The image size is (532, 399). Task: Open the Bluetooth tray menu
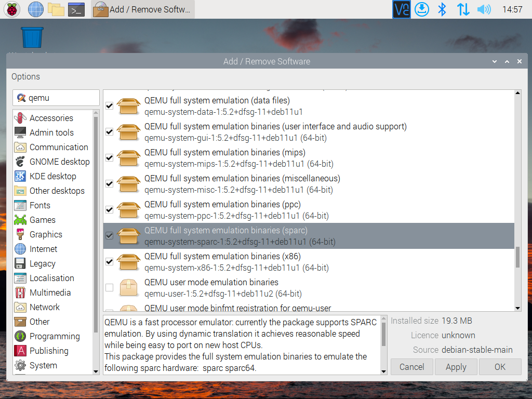coord(442,9)
